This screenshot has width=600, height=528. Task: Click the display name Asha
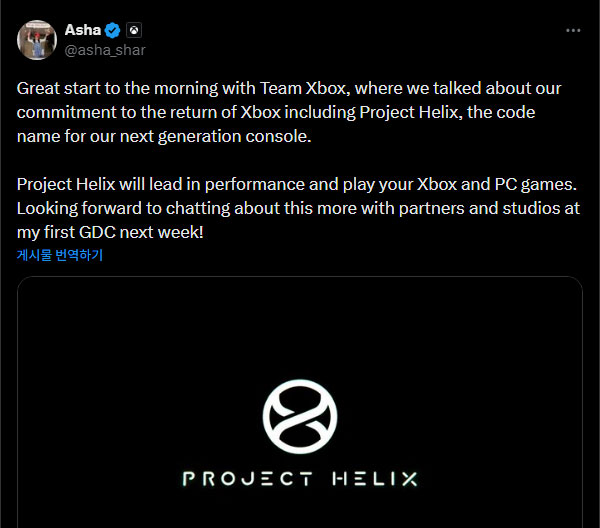(x=82, y=30)
